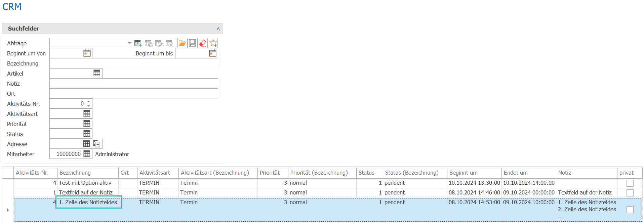Click Status (Bezeichnung) column header
The image size is (644, 224).
(x=415, y=173)
